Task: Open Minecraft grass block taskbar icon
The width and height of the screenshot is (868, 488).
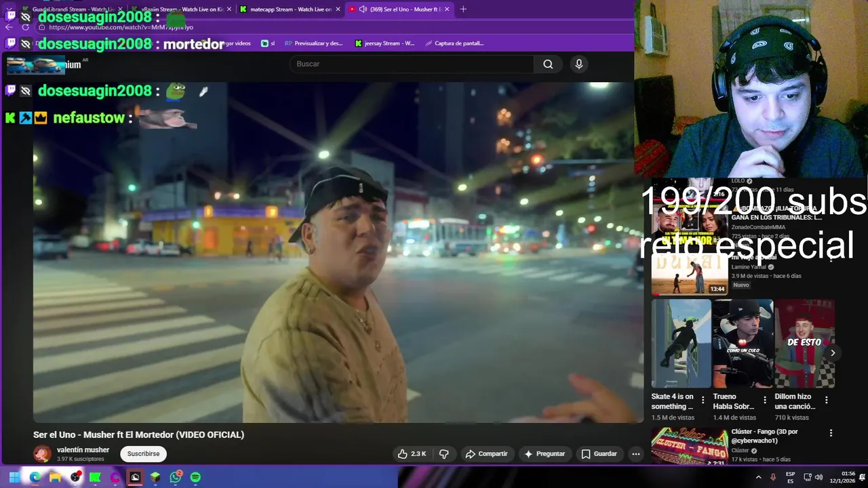Action: pos(155,477)
